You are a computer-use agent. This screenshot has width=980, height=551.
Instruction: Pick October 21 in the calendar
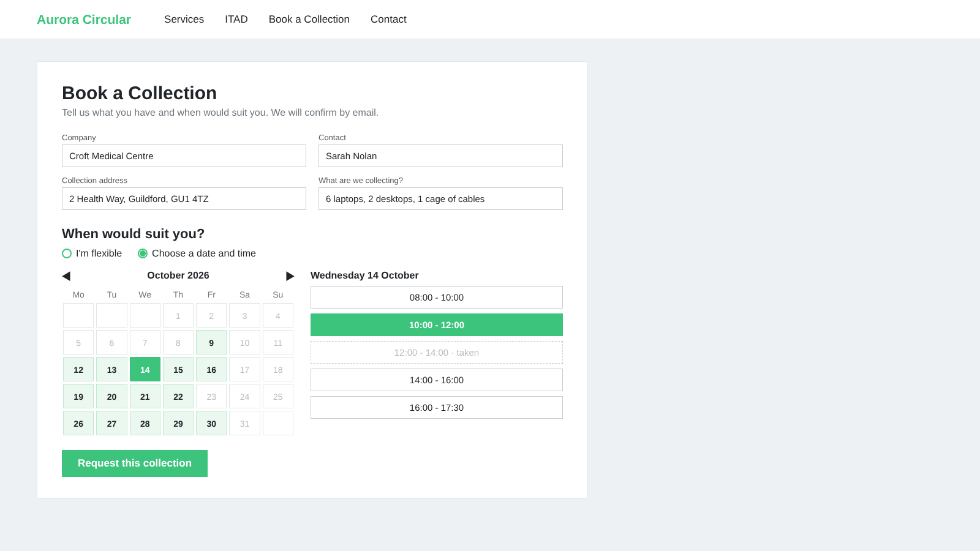click(145, 397)
